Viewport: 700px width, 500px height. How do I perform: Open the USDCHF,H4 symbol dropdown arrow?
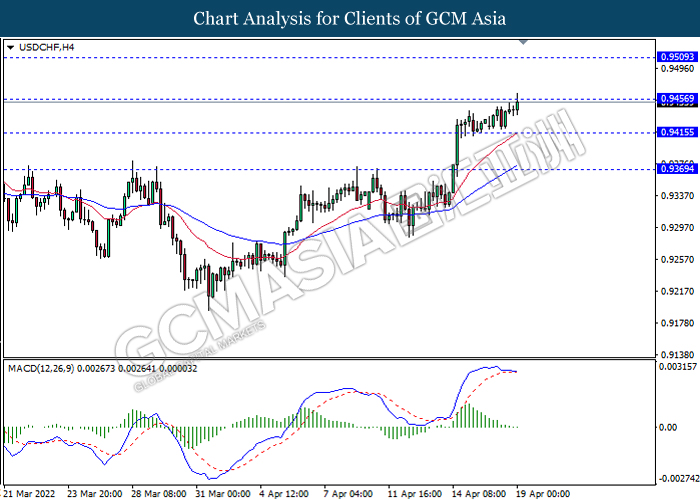tap(10, 47)
